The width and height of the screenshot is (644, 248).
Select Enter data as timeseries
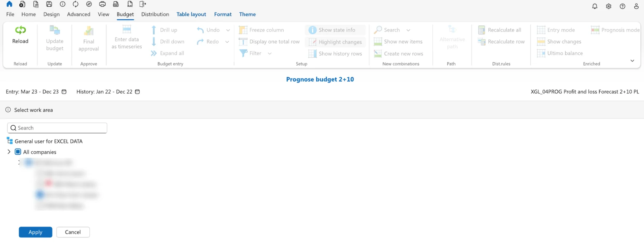click(127, 37)
